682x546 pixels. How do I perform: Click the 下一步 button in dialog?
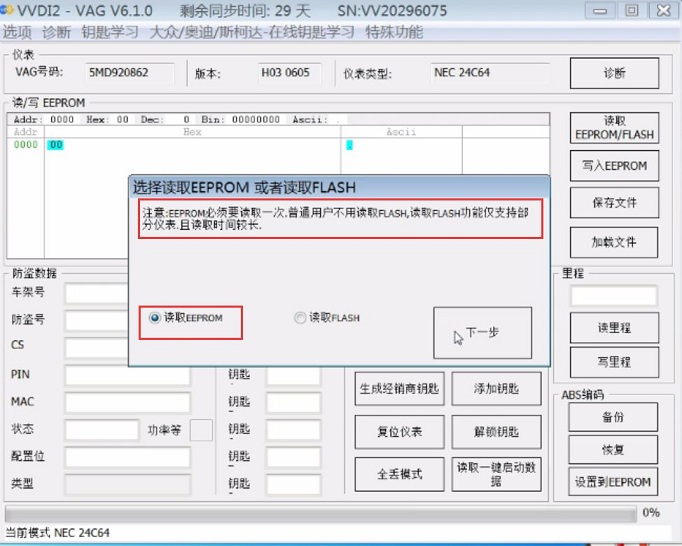pyautogui.click(x=482, y=333)
